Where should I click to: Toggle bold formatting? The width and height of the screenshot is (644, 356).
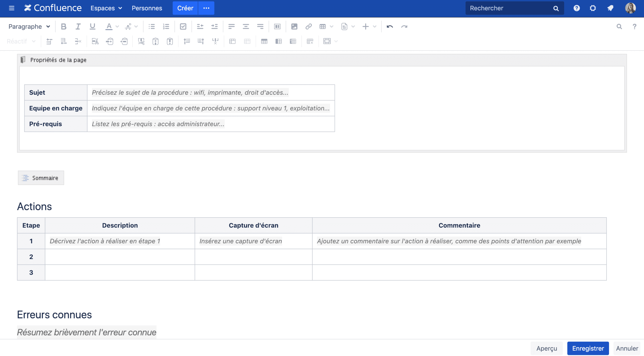click(64, 26)
